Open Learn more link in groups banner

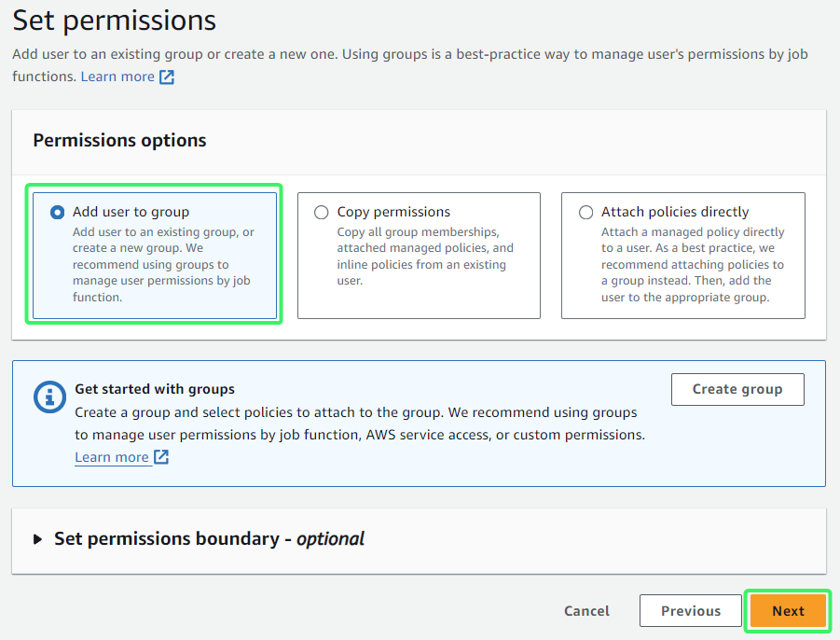(112, 457)
